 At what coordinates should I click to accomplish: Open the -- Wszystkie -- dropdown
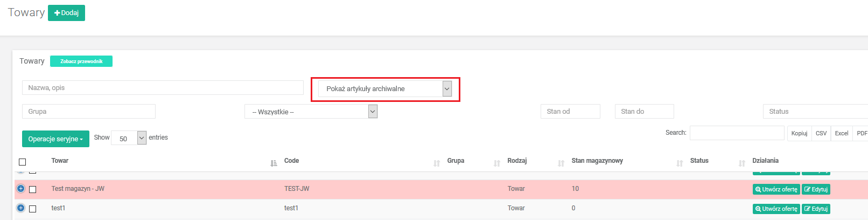(311, 112)
